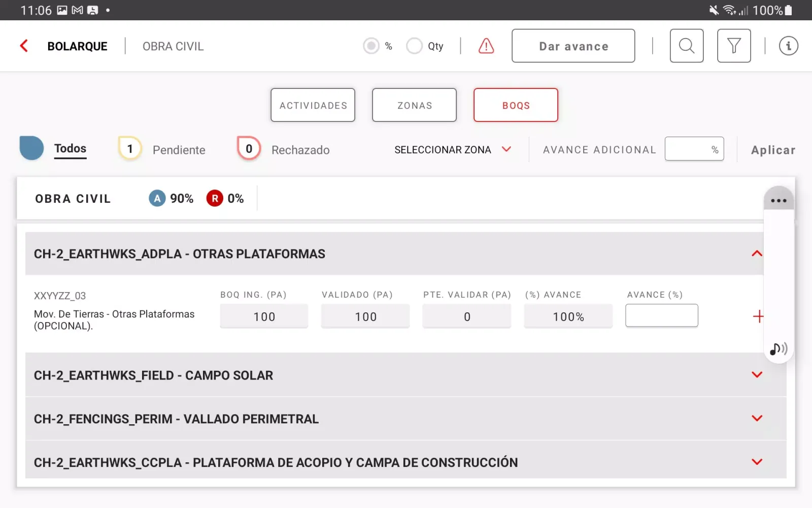812x508 pixels.
Task: Select the percent (%) radio option
Action: tap(371, 46)
